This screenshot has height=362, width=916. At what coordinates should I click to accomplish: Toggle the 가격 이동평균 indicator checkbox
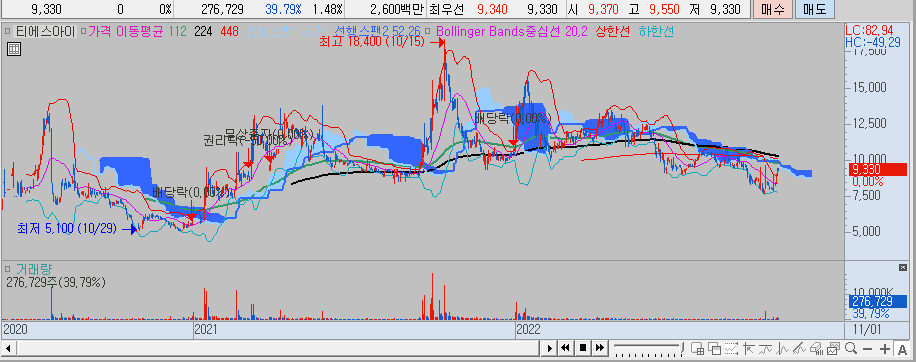84,32
